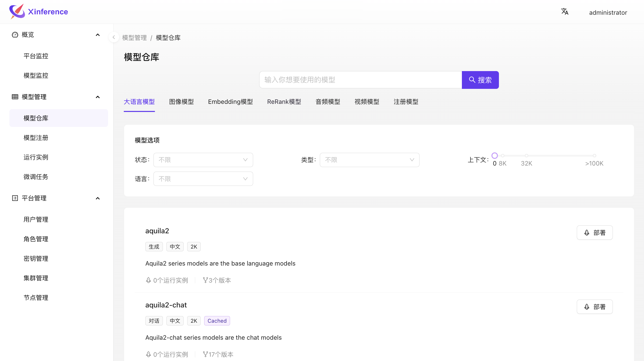644x361 pixels.
Task: Click the language translation icon
Action: coord(565,12)
